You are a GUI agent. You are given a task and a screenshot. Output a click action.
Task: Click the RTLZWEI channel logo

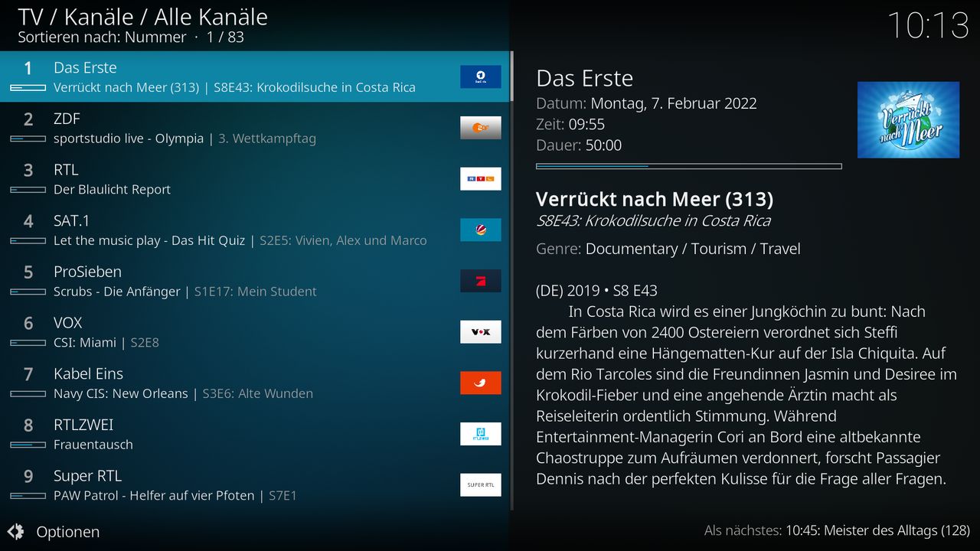(x=481, y=434)
